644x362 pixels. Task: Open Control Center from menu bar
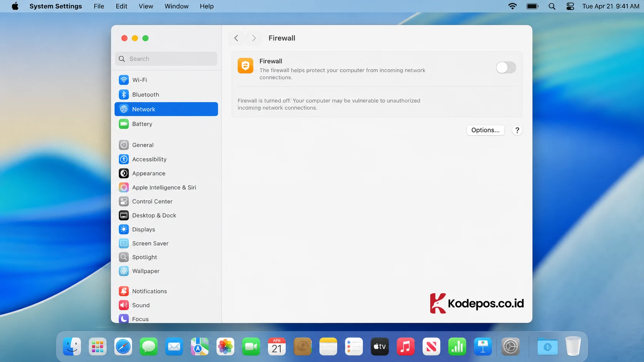570,6
